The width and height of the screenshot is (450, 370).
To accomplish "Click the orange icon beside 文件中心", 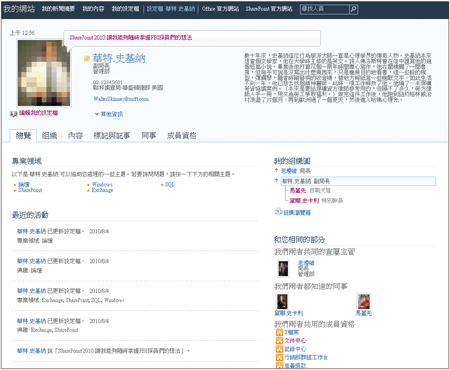I will point(279,341).
